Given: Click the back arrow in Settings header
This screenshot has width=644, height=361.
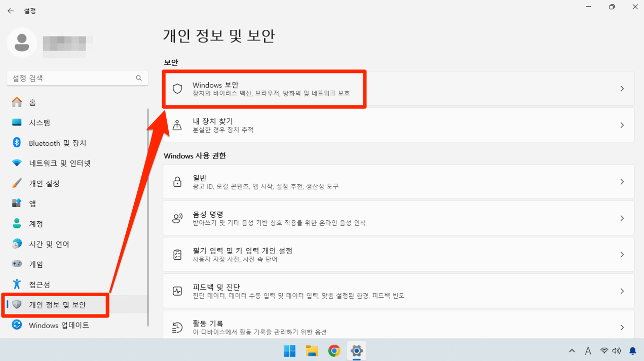Looking at the screenshot, I should (11, 10).
